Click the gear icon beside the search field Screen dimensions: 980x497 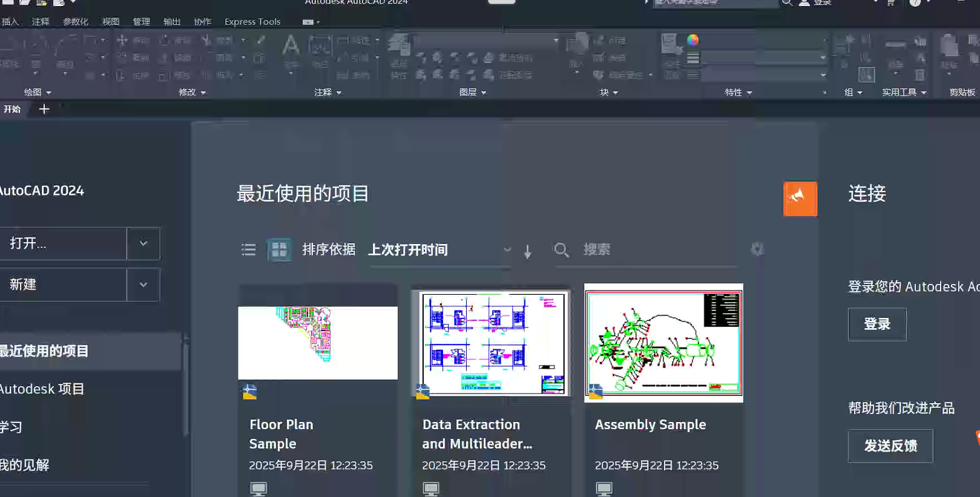point(757,249)
